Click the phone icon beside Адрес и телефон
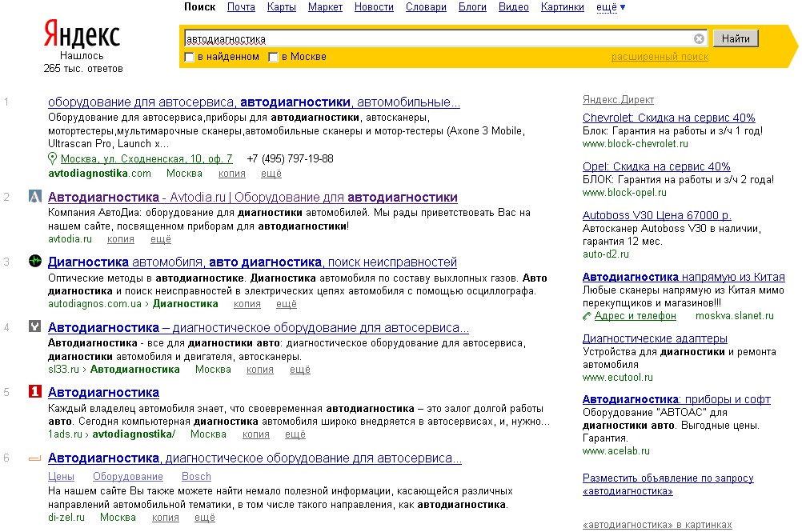Viewport: 802px width, 532px height. (x=587, y=316)
